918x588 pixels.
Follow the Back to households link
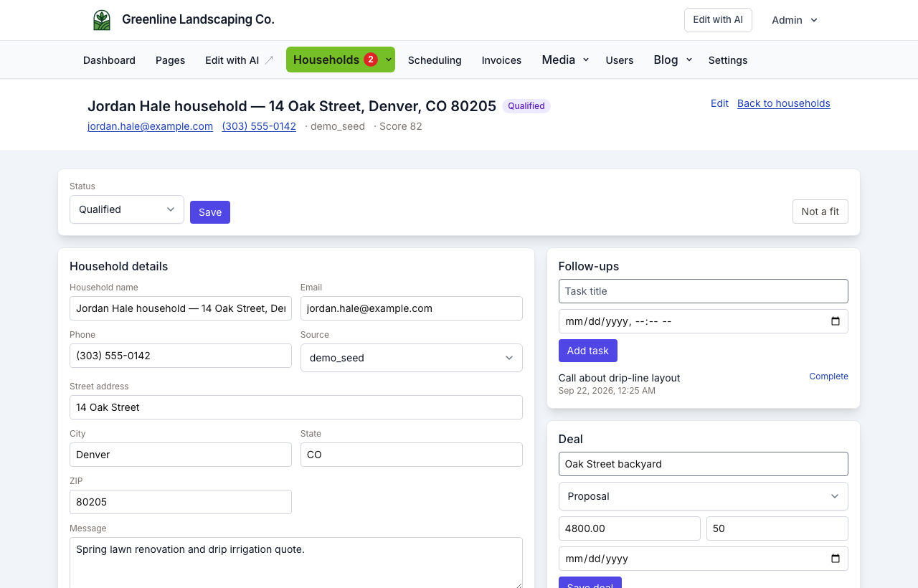coord(784,103)
